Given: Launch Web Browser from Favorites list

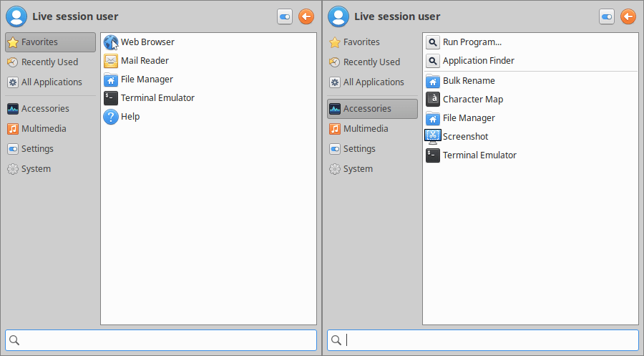Looking at the screenshot, I should pos(147,42).
